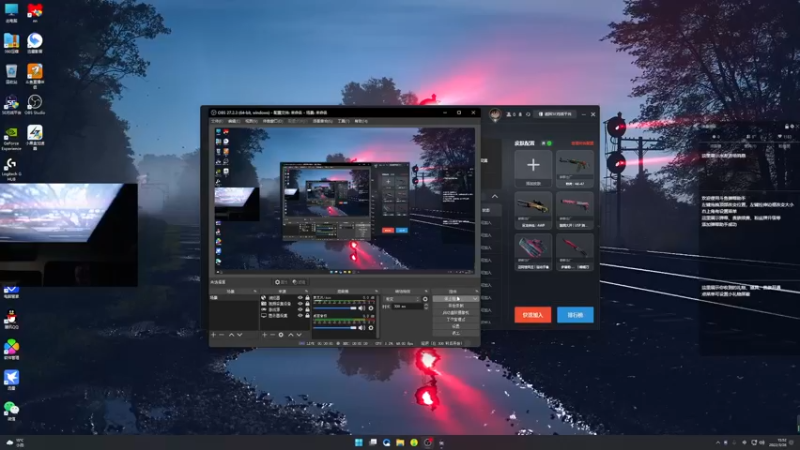Select the red knife skin card
The image size is (800, 450).
(575, 252)
